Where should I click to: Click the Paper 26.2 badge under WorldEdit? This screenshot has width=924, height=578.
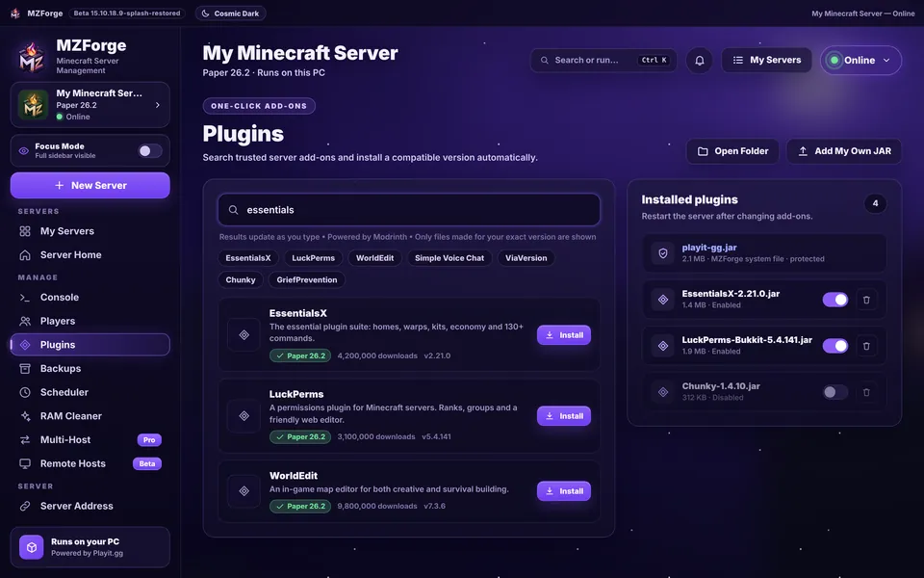[x=300, y=506]
